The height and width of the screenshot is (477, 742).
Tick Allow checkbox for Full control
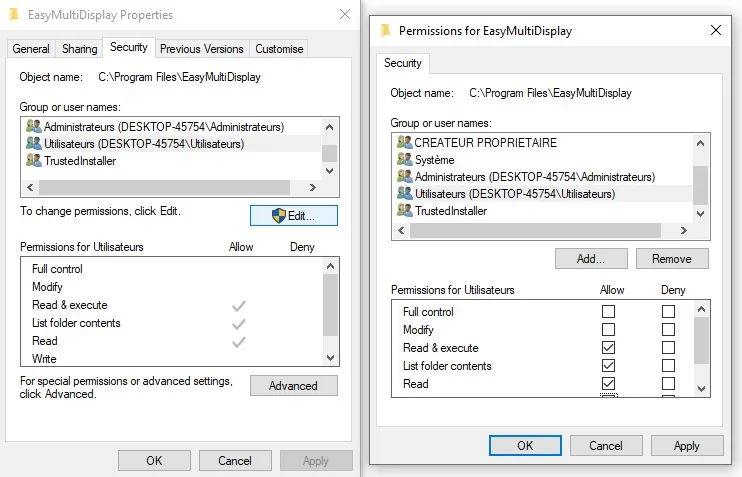(x=608, y=311)
